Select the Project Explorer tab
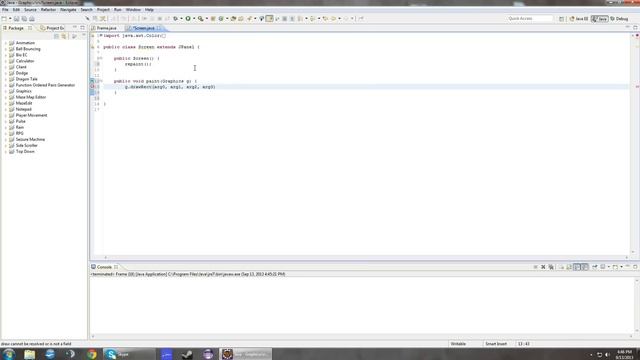The image size is (640, 360). coord(52,28)
